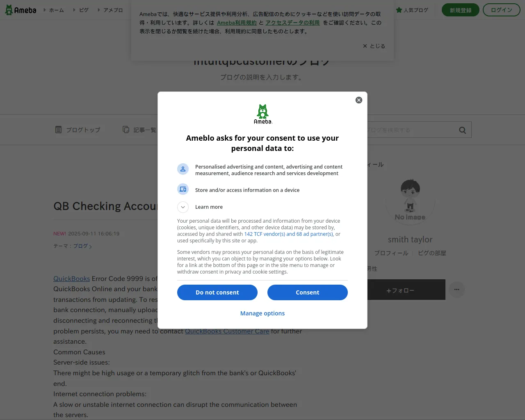Click the Consent button
525x420 pixels.
click(308, 292)
